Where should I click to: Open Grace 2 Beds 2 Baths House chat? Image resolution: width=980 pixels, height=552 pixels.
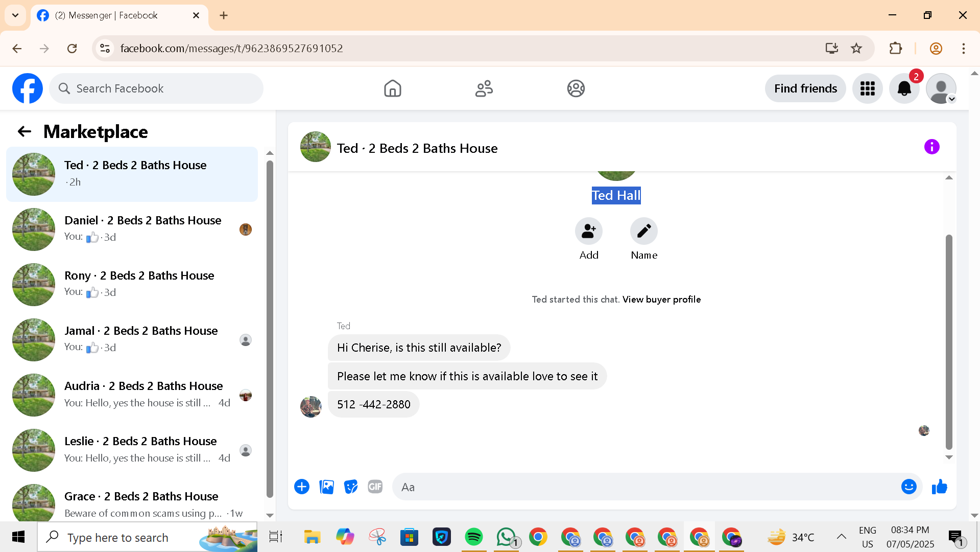pos(132,501)
